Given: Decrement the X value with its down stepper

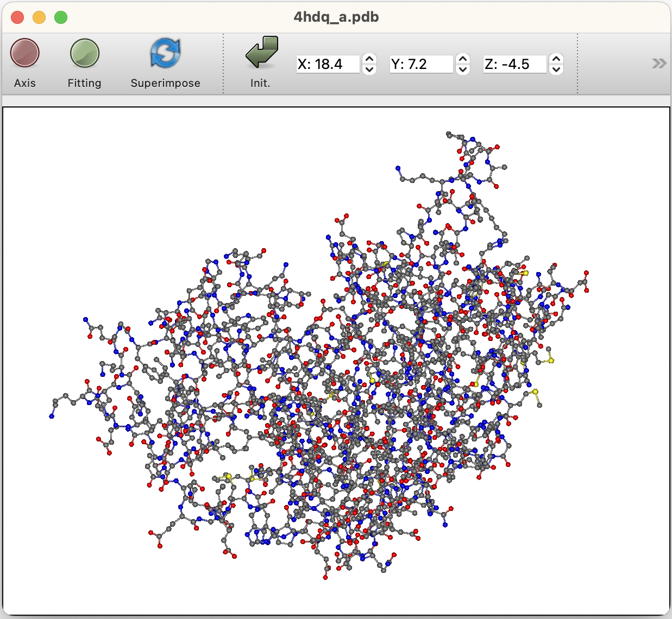Looking at the screenshot, I should pyautogui.click(x=369, y=68).
